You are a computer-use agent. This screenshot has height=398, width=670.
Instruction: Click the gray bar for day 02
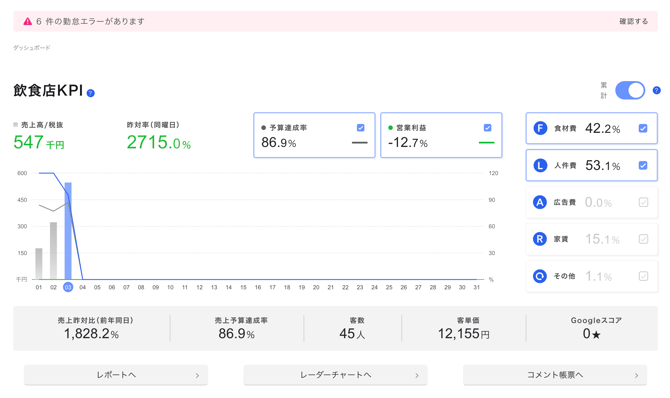pyautogui.click(x=53, y=251)
